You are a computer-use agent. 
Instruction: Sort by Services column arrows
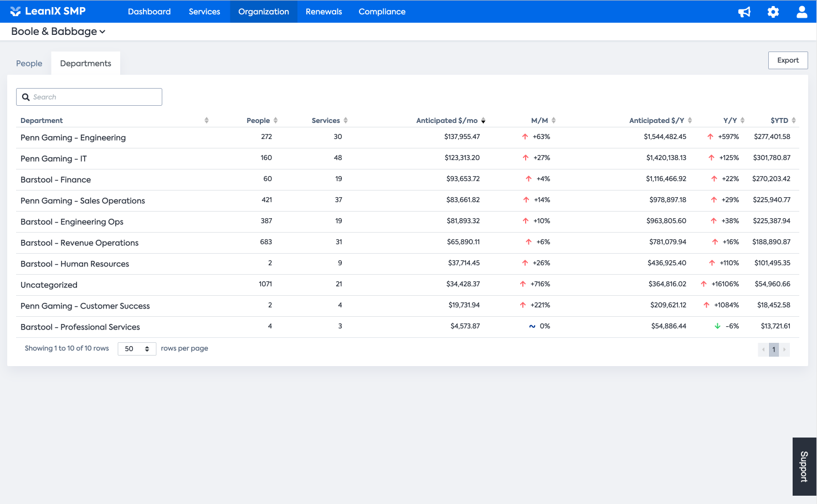(346, 120)
